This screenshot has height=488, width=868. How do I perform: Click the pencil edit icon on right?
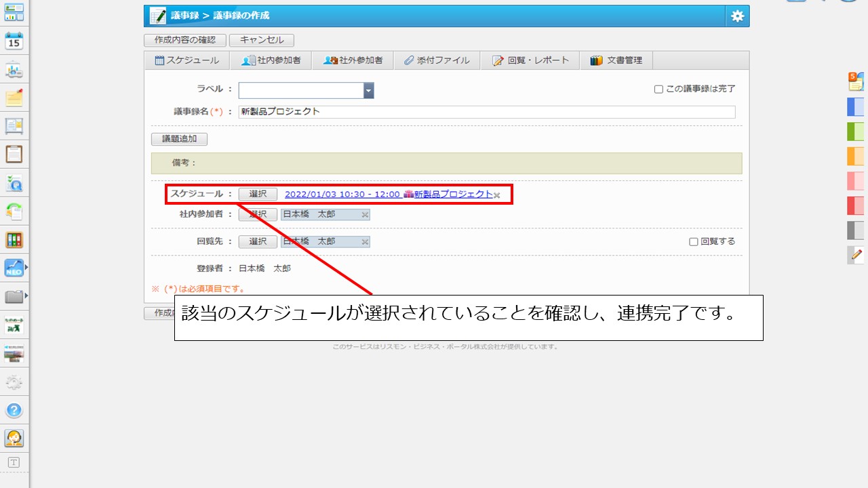coord(856,255)
